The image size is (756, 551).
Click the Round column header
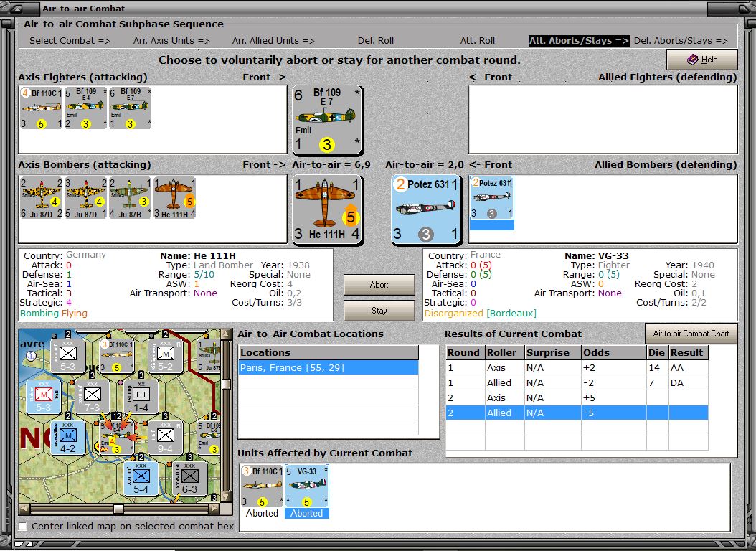[466, 352]
